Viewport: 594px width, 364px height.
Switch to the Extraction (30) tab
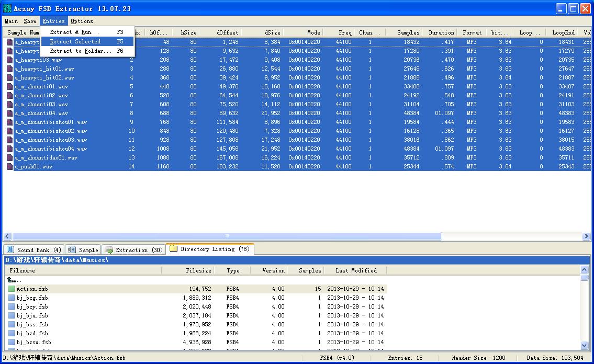tap(134, 250)
